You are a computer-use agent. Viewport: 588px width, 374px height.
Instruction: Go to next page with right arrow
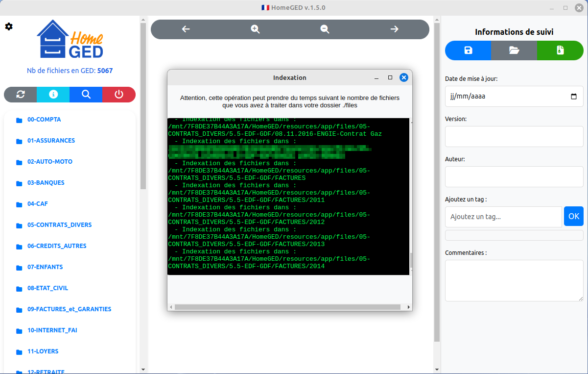(x=394, y=29)
